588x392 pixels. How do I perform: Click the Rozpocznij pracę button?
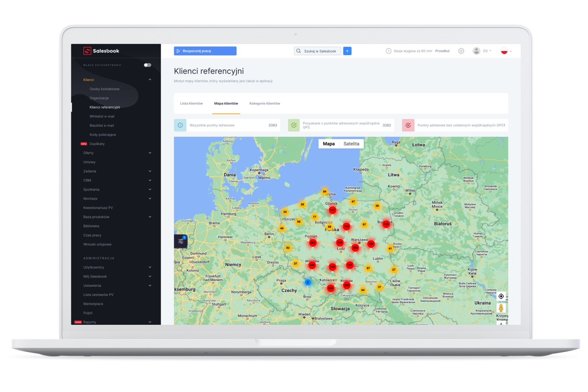(205, 51)
